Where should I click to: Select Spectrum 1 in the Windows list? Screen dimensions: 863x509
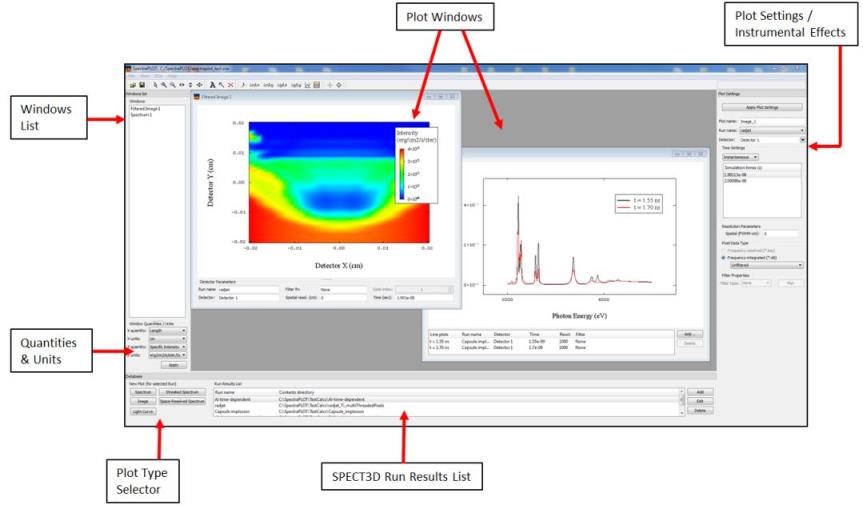click(x=143, y=114)
